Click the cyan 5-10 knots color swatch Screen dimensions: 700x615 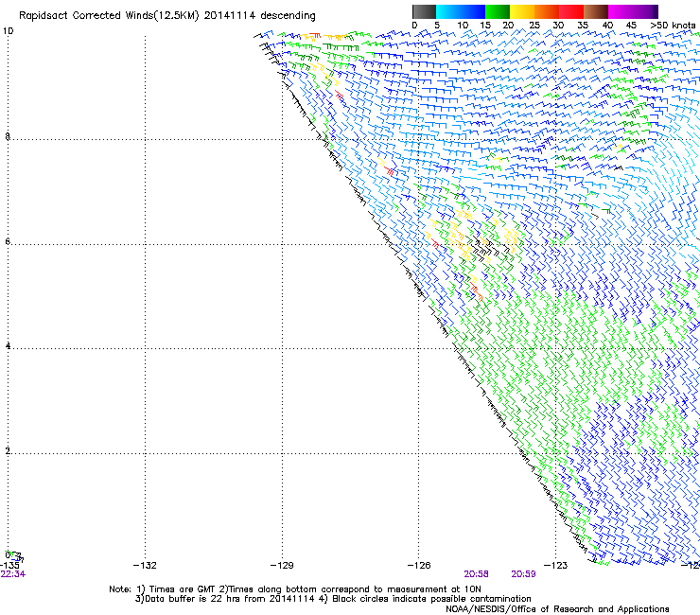448,11
